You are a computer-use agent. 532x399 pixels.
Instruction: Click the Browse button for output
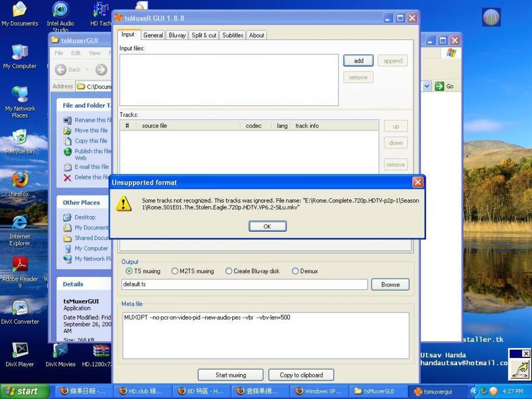[x=390, y=285]
